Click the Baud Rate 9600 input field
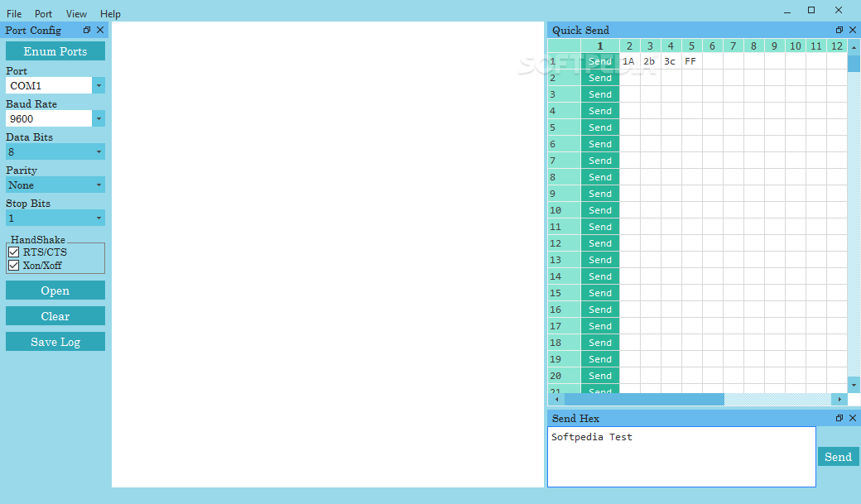861x504 pixels. point(49,118)
